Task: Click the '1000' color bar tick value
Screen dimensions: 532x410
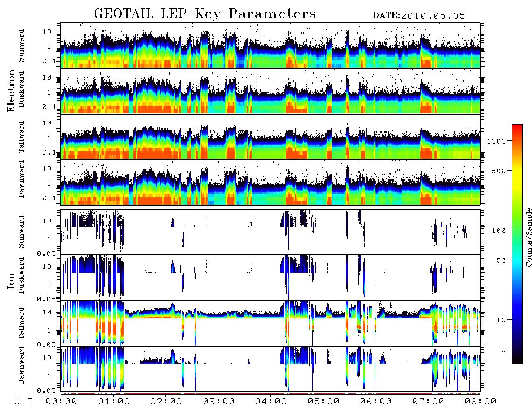Action: pos(496,141)
